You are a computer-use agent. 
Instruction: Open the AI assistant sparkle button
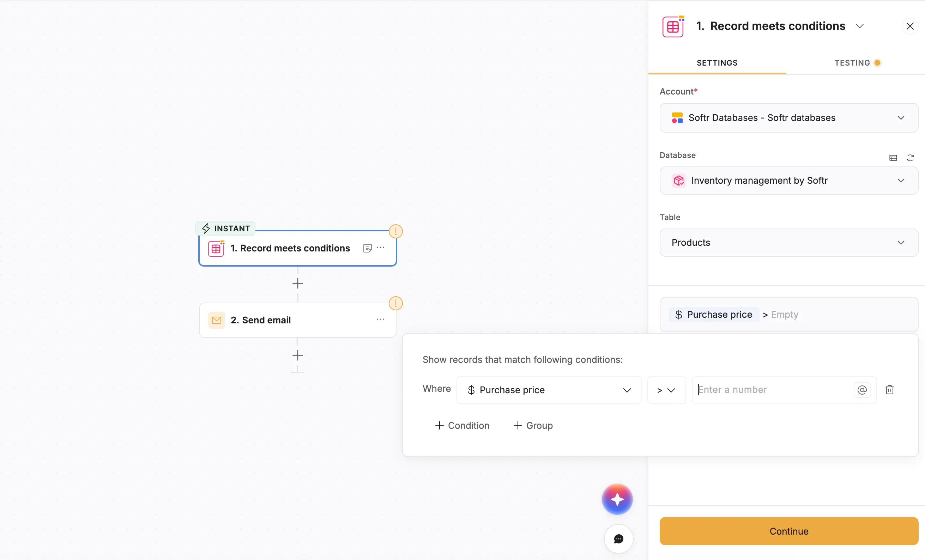tap(617, 499)
